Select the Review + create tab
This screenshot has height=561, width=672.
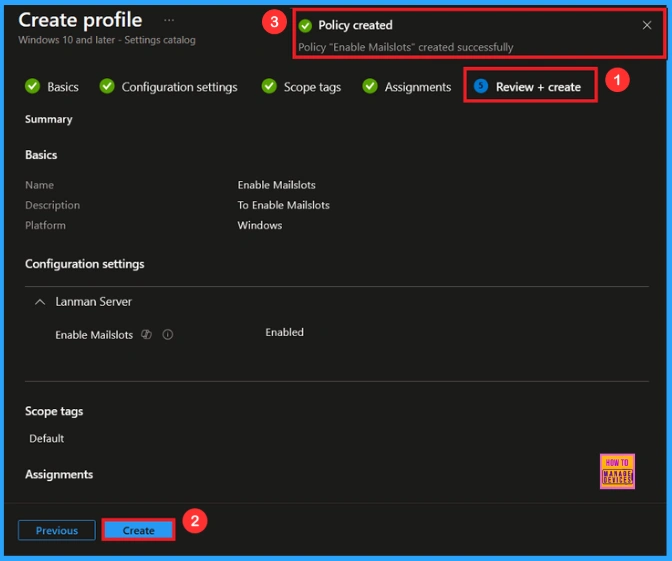coord(538,87)
